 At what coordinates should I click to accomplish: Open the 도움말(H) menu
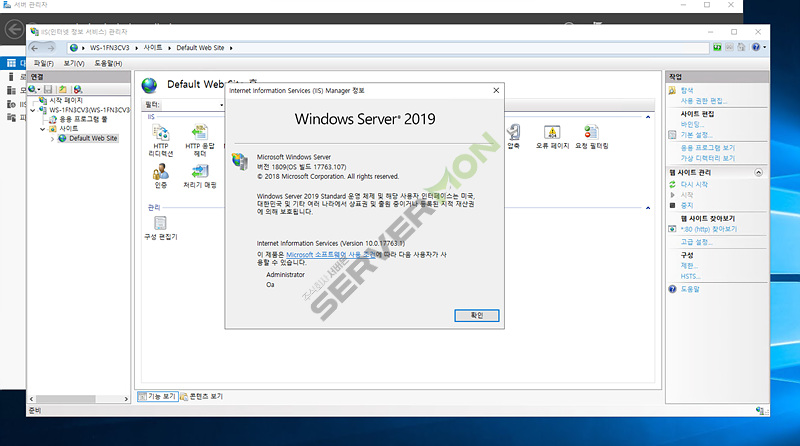(108, 63)
